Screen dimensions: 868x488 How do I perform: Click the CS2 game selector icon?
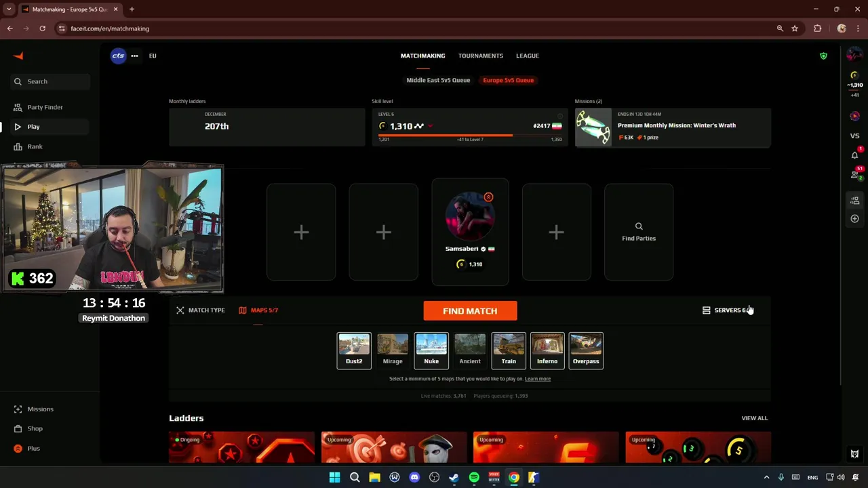point(118,56)
